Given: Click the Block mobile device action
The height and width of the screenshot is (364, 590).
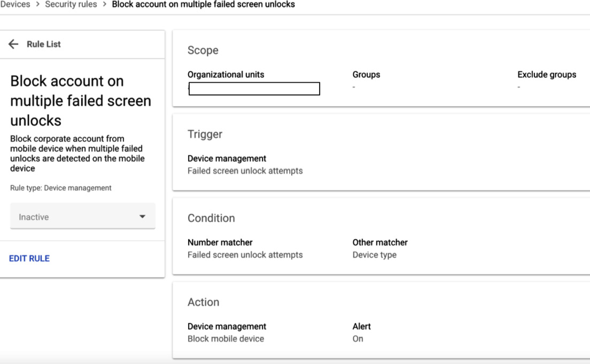Looking at the screenshot, I should (x=226, y=338).
